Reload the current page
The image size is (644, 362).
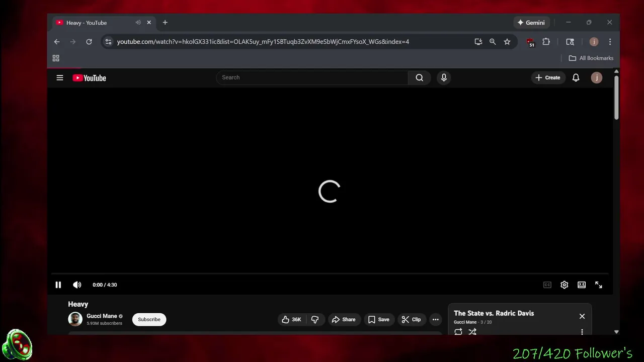pyautogui.click(x=89, y=42)
